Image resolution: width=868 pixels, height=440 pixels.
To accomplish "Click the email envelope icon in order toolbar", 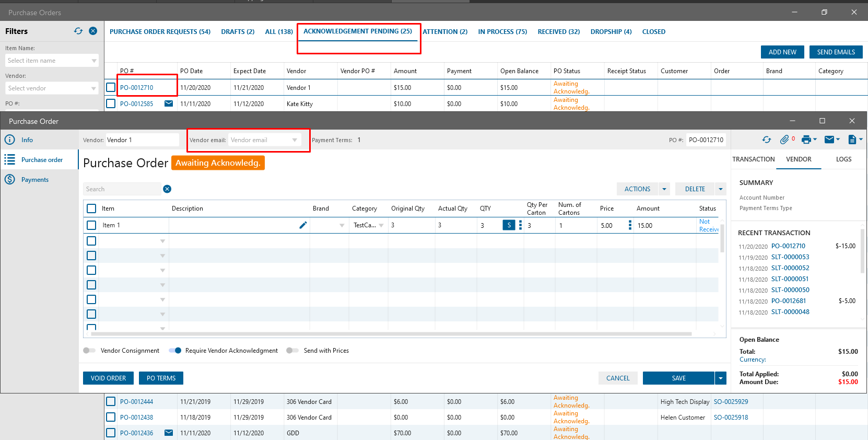I will coord(829,140).
